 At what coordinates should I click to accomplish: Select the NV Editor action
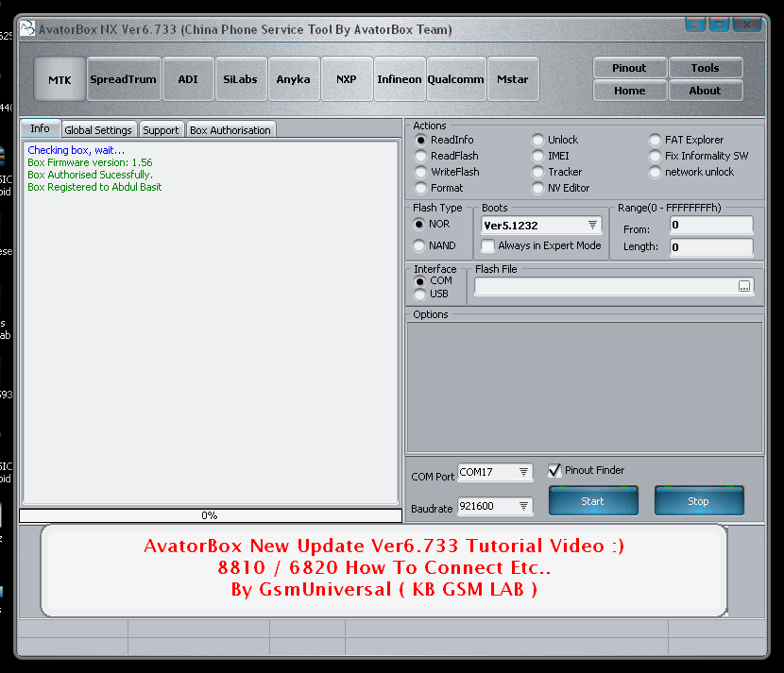coord(561,188)
